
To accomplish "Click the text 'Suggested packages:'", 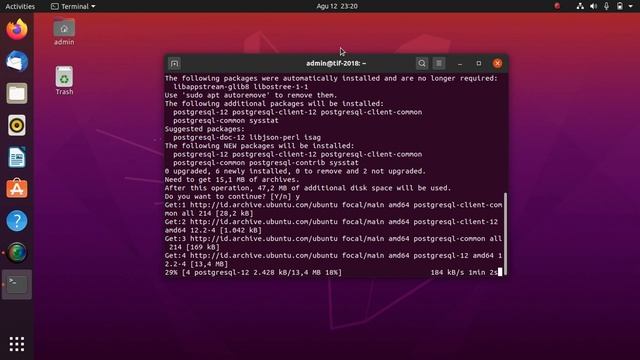I will click(x=204, y=129).
